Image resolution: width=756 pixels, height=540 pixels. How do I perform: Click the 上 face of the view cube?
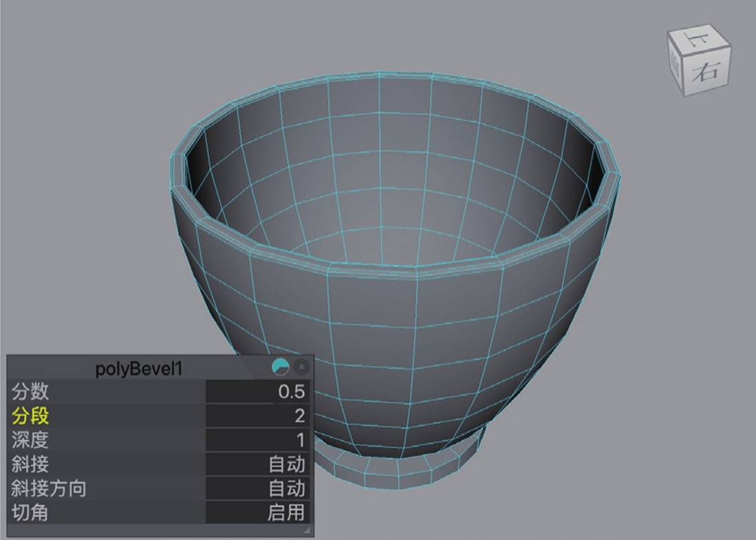pos(698,41)
